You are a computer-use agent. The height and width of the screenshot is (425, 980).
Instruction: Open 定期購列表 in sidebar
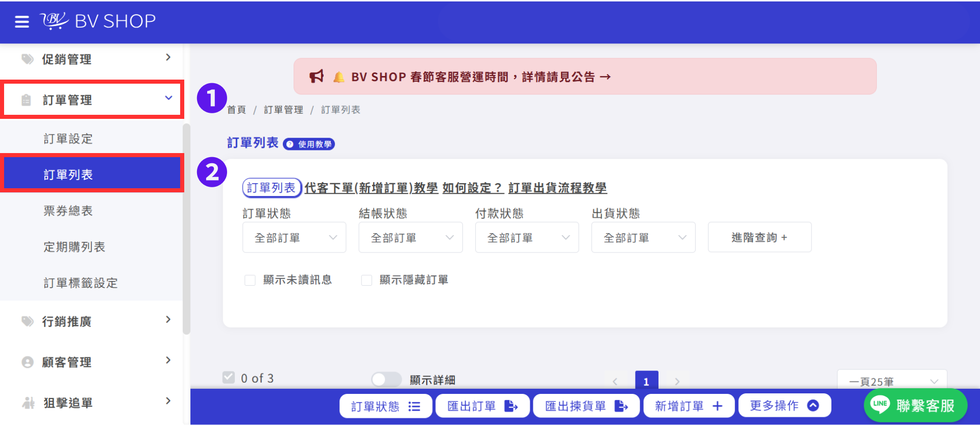click(75, 247)
